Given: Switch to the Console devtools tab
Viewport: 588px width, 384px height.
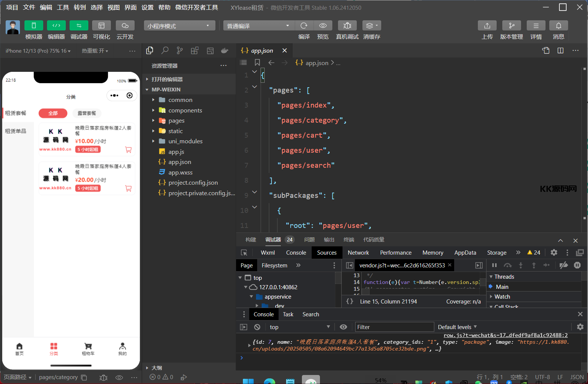Looking at the screenshot, I should pos(296,253).
